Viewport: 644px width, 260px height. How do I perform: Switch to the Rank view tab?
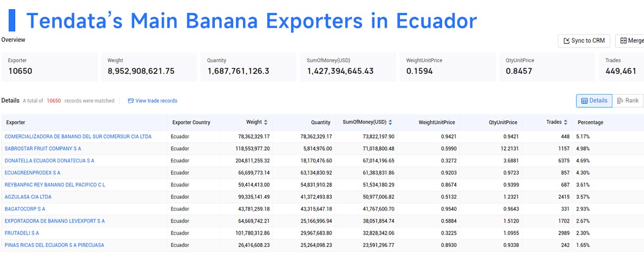coord(628,101)
